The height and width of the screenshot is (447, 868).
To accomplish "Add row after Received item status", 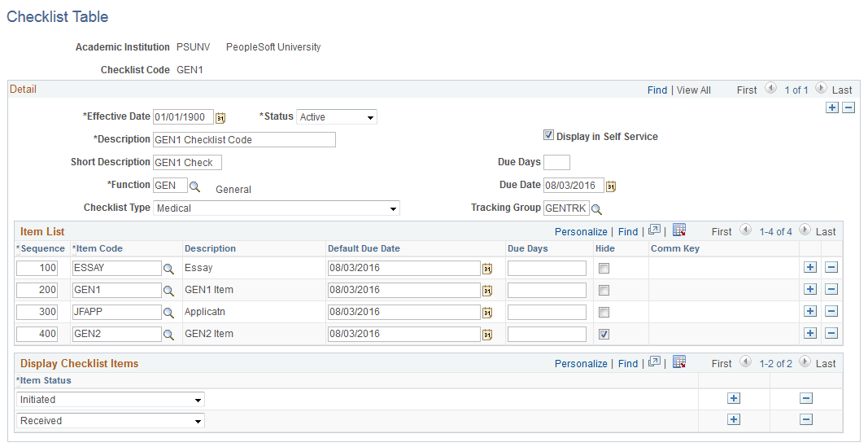I will pos(734,419).
